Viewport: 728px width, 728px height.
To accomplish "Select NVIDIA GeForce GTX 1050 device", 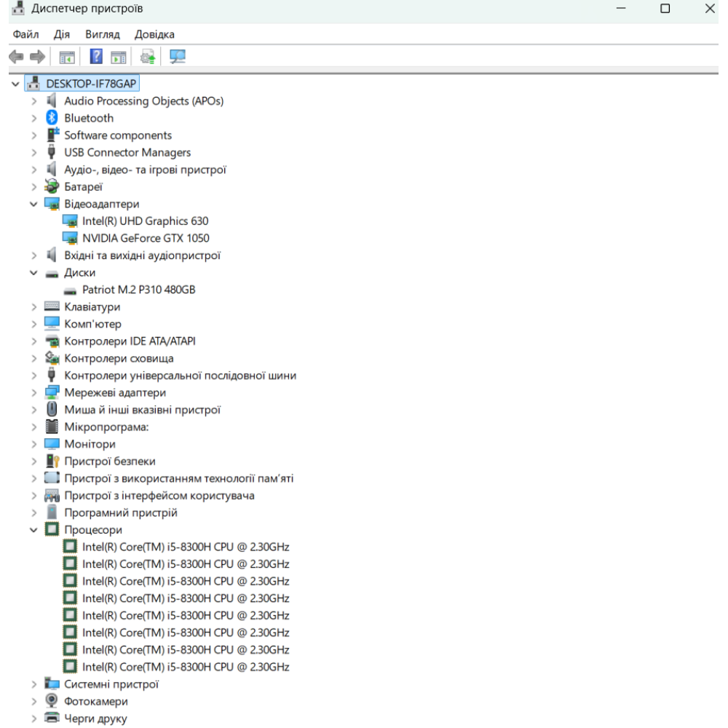I will 146,238.
